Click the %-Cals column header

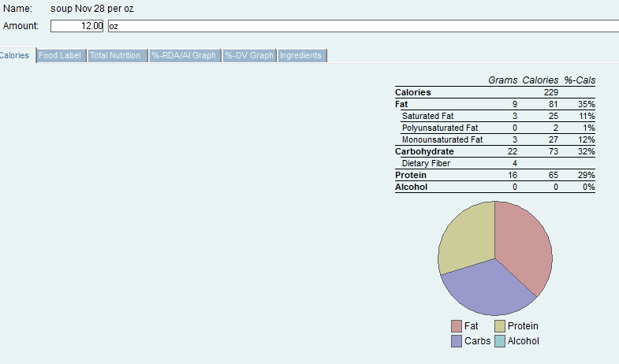point(579,80)
